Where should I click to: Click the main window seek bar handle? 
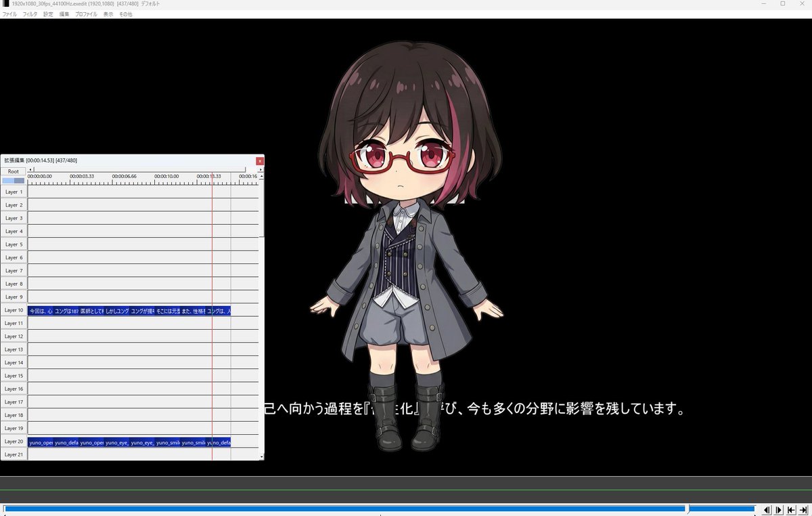pos(687,509)
